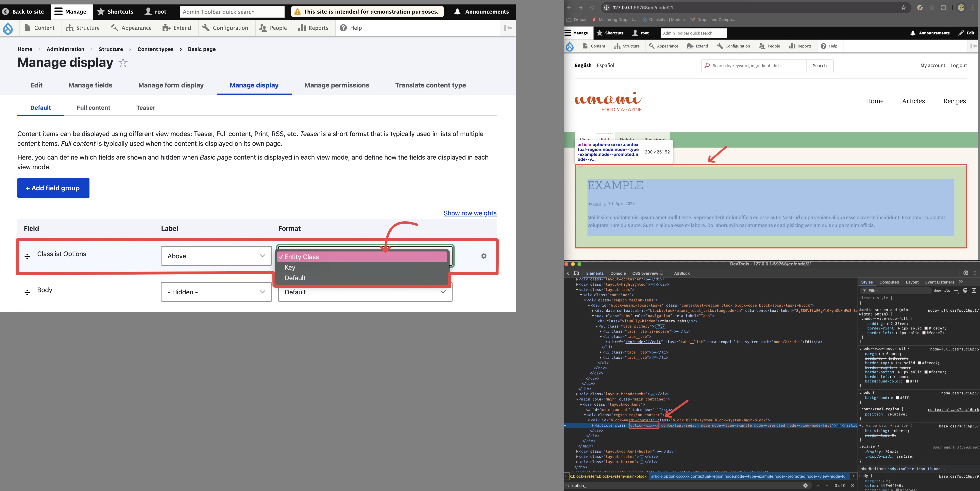Click the Drupal drop logo in admin toolbar

(x=8, y=28)
